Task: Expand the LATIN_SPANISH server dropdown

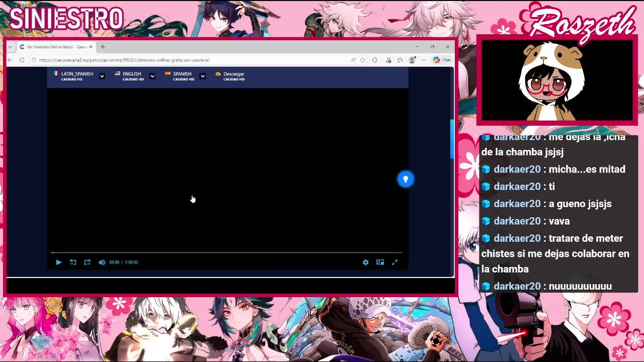Action: pos(102,76)
